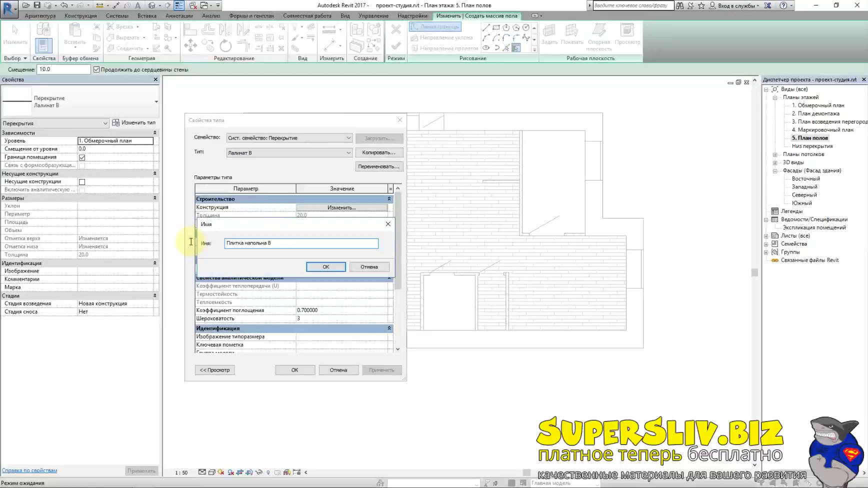Viewport: 868px width, 488px height.
Task: Click the Help question mark icon
Action: pos(783,5)
